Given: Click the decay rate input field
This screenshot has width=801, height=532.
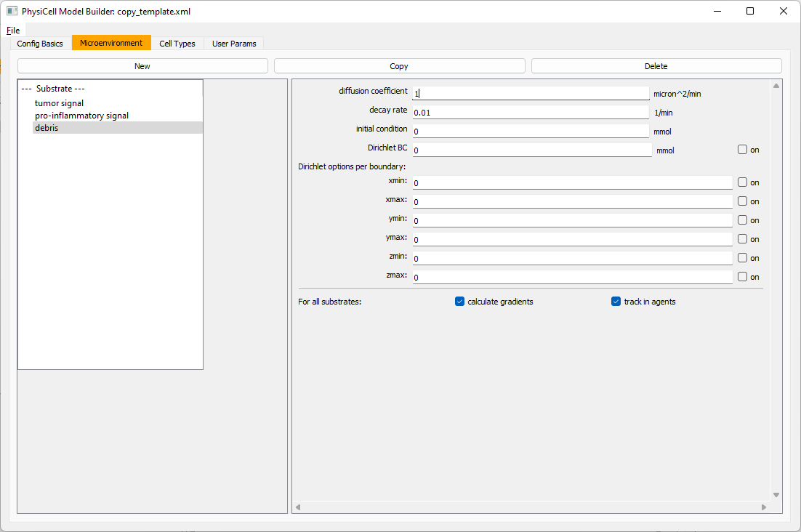Looking at the screenshot, I should 530,113.
